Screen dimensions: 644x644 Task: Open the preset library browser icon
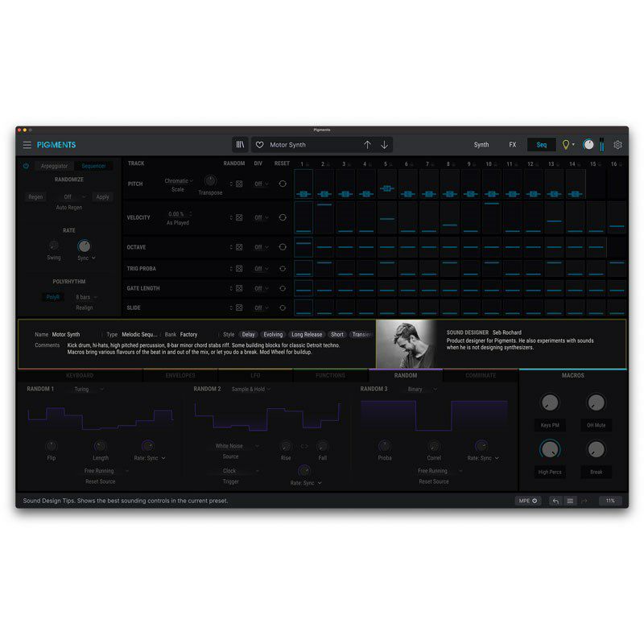[x=240, y=145]
